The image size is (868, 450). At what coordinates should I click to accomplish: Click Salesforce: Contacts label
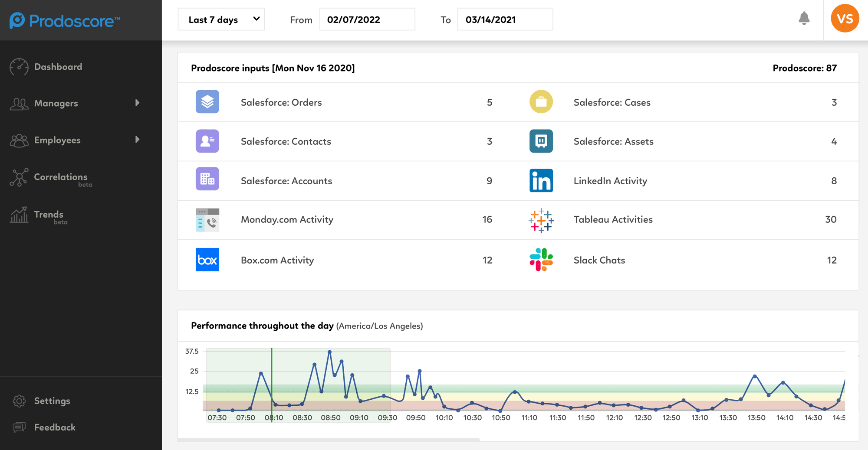pos(286,141)
